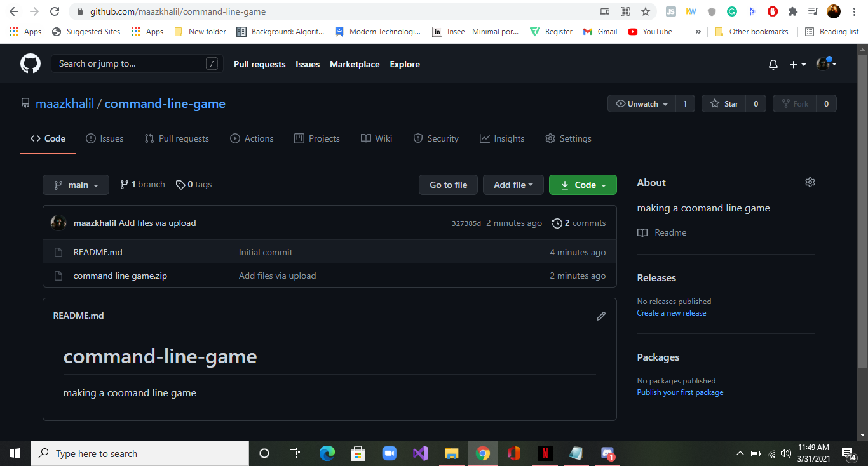Screen dimensions: 868x466
Task: Open command line game.zip file
Action: tap(120, 276)
